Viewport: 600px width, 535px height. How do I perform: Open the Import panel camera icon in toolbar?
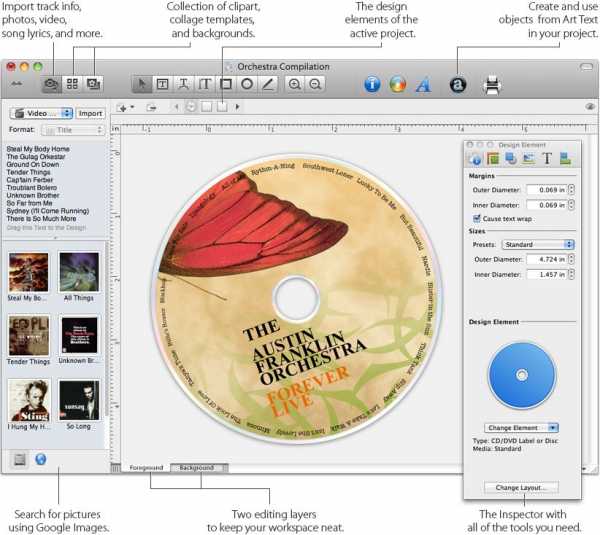pos(51,84)
